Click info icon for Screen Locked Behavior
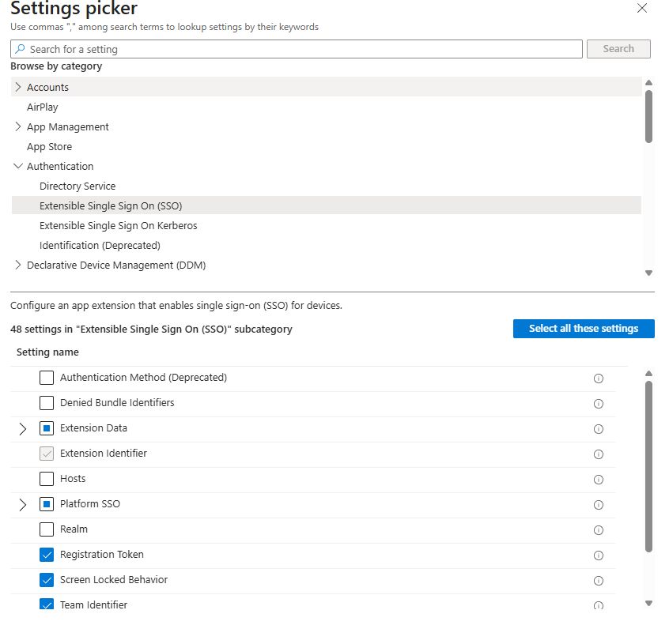Image resolution: width=669 pixels, height=644 pixels. pos(598,581)
